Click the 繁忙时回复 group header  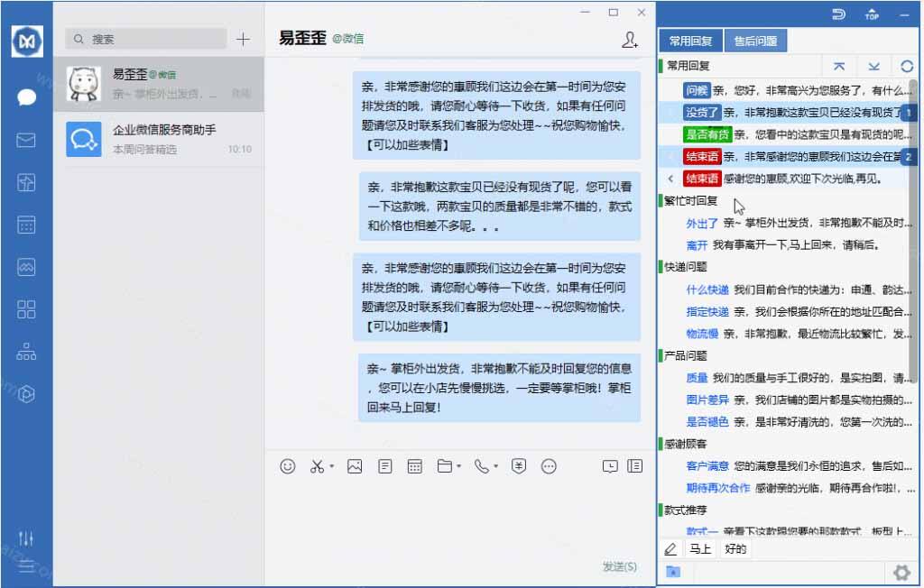pyautogui.click(x=690, y=201)
